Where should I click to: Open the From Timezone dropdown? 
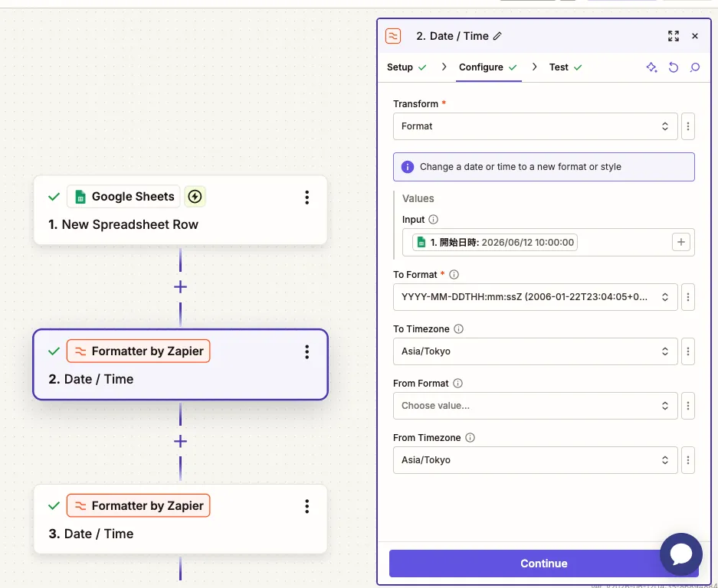(x=536, y=460)
